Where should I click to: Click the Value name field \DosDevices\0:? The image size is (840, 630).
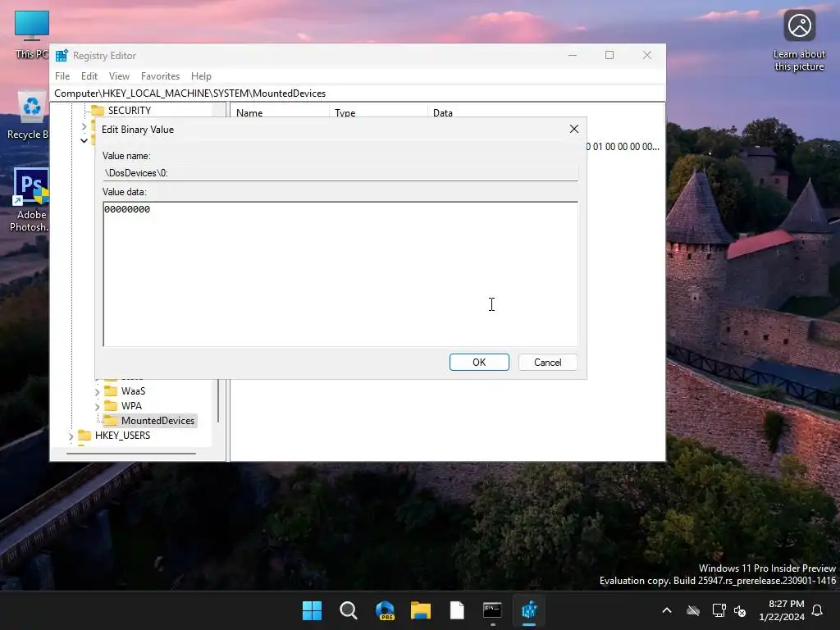point(340,173)
